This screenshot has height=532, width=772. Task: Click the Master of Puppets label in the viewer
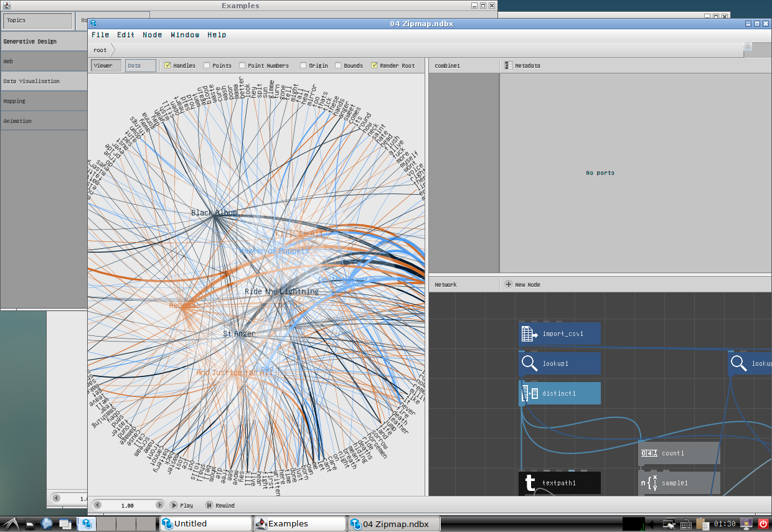coord(274,251)
